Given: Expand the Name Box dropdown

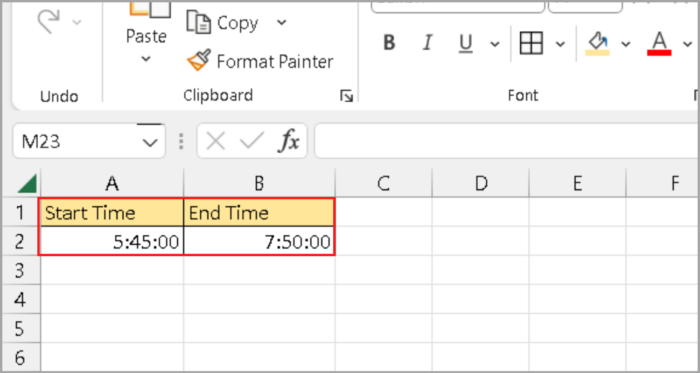Looking at the screenshot, I should point(150,142).
